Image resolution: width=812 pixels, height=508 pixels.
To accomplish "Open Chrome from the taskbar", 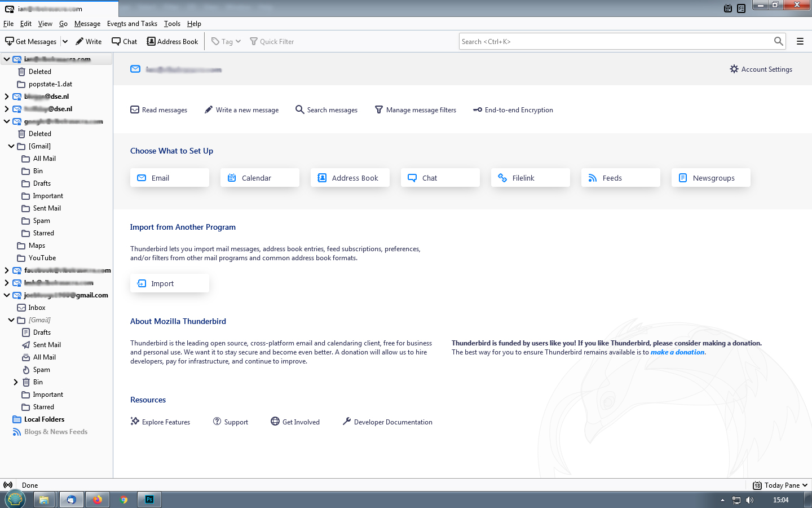I will [x=123, y=500].
